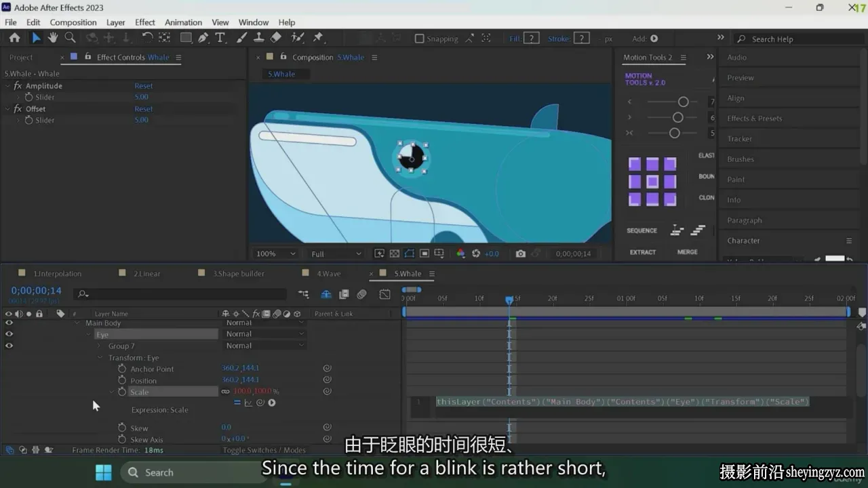Select the Clone Stamp tool
868x488 pixels.
[x=259, y=38]
